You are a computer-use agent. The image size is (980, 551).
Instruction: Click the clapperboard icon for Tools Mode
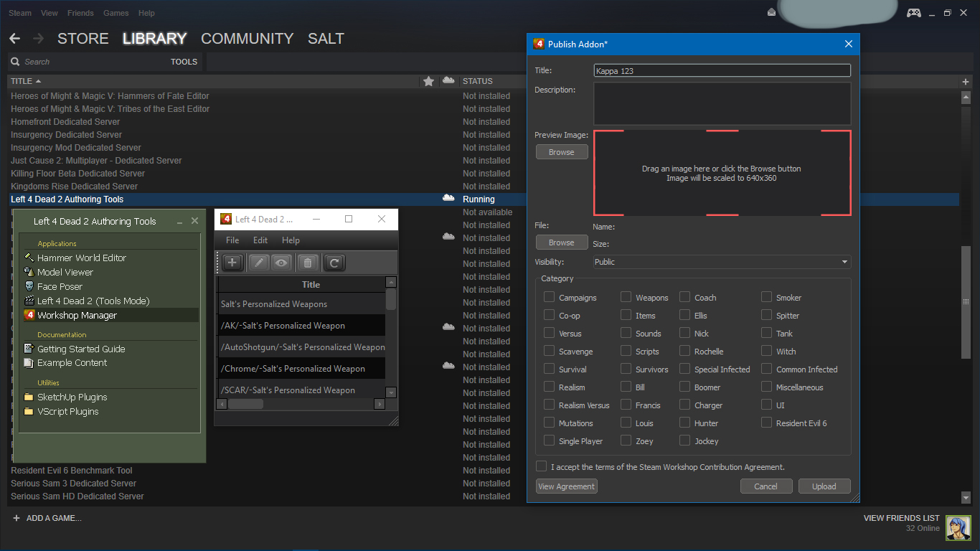[x=29, y=301]
